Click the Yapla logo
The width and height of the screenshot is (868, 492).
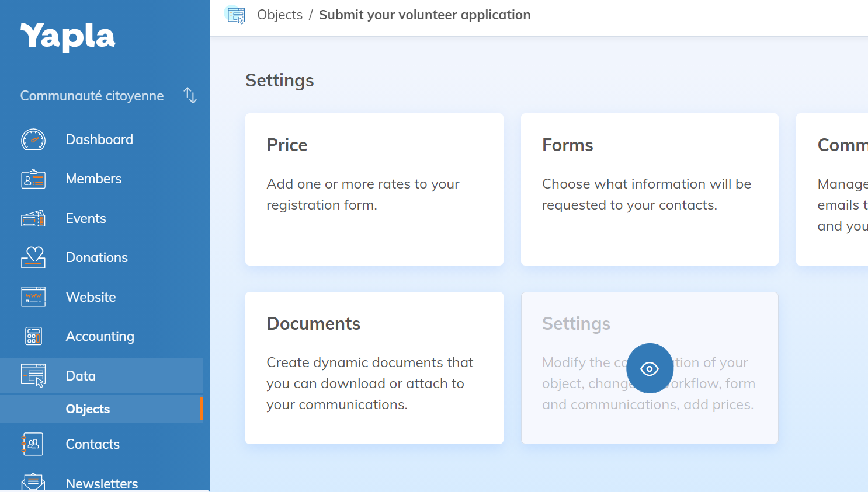tap(68, 37)
